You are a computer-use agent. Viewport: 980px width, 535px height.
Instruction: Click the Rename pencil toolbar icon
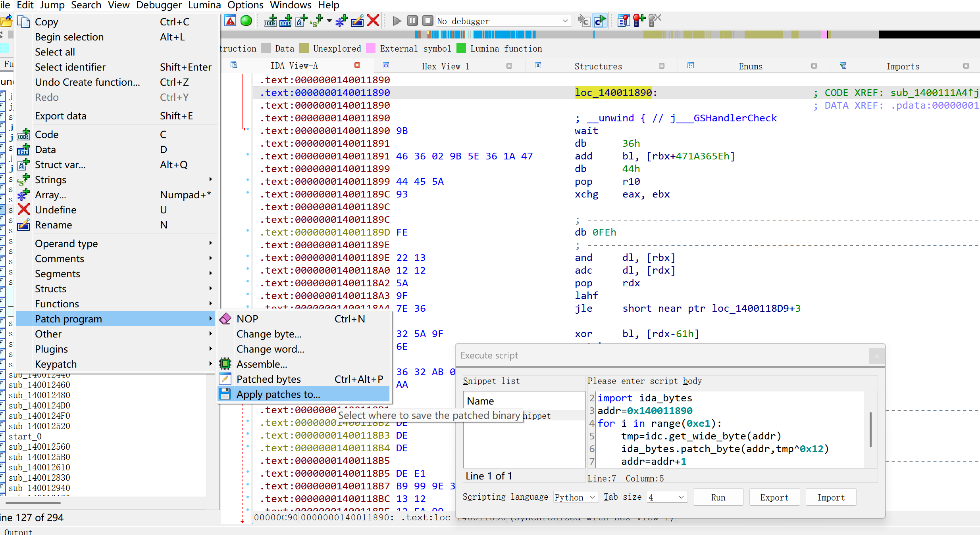[x=357, y=21]
